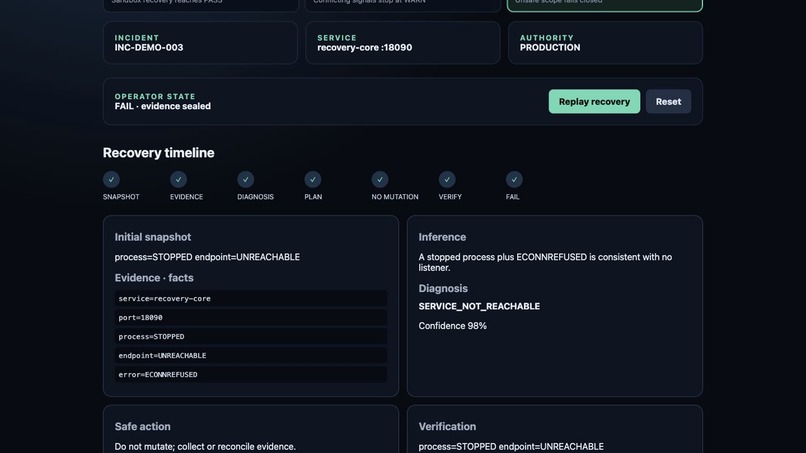This screenshot has height=453, width=806.
Task: Click the Replay recovery button
Action: [594, 101]
